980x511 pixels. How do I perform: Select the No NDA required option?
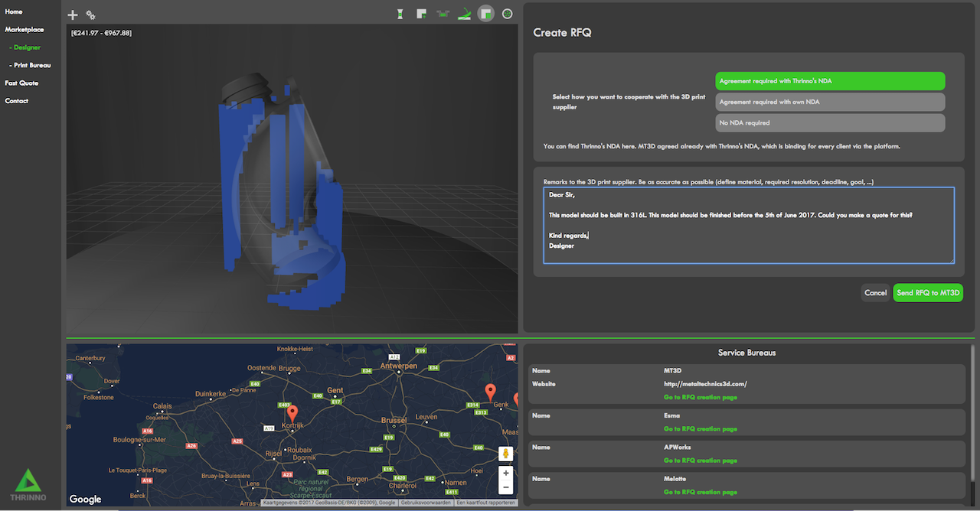tap(830, 122)
